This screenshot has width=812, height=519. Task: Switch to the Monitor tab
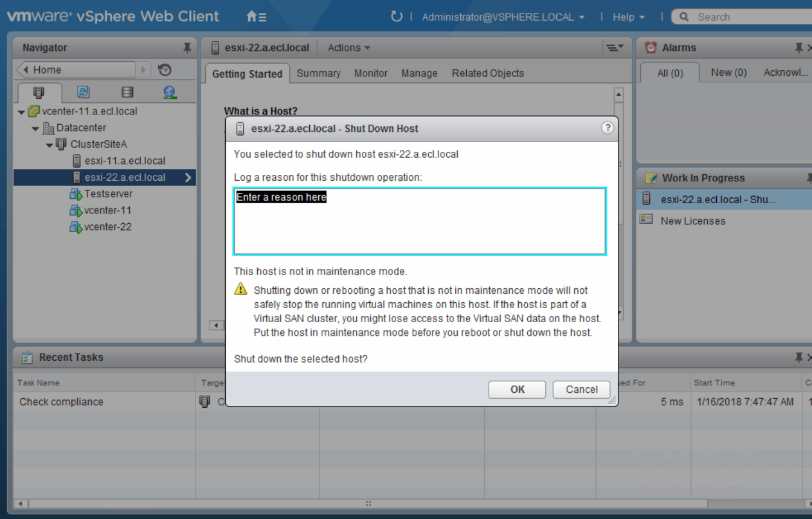click(x=371, y=73)
